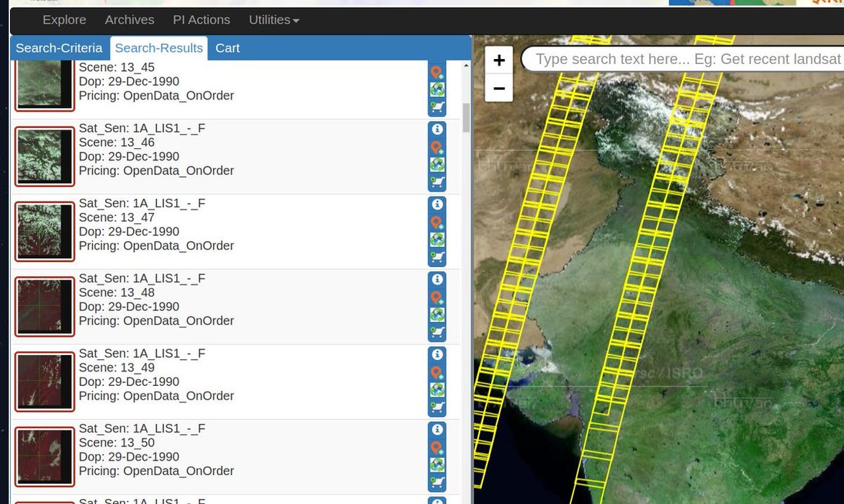Open the Archives menu item

coord(130,20)
